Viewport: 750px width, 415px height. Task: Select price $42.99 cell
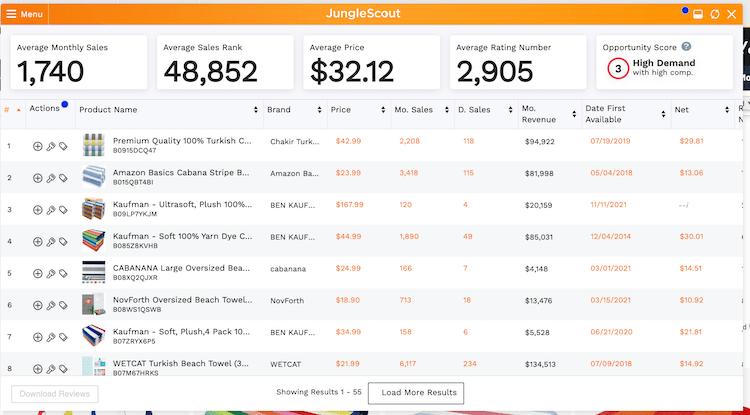(x=348, y=141)
